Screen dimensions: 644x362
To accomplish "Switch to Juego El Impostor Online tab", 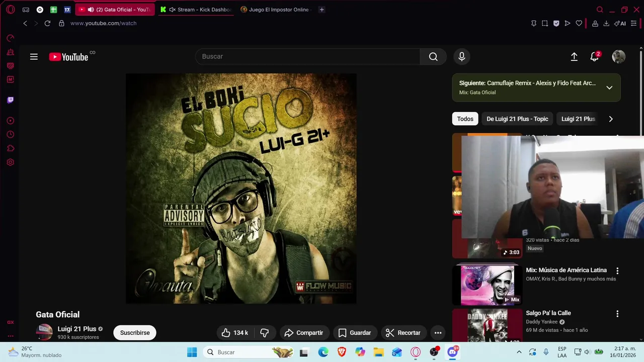I will click(275, 10).
